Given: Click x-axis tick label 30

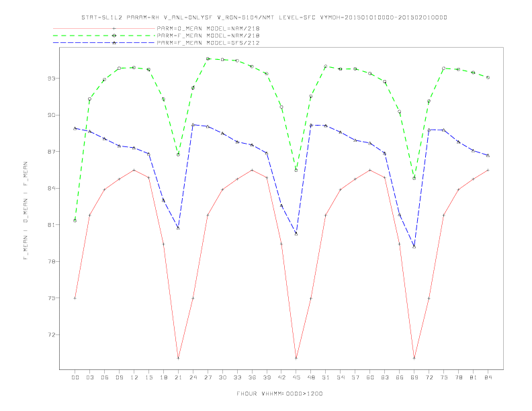Looking at the screenshot, I should coord(222,377).
